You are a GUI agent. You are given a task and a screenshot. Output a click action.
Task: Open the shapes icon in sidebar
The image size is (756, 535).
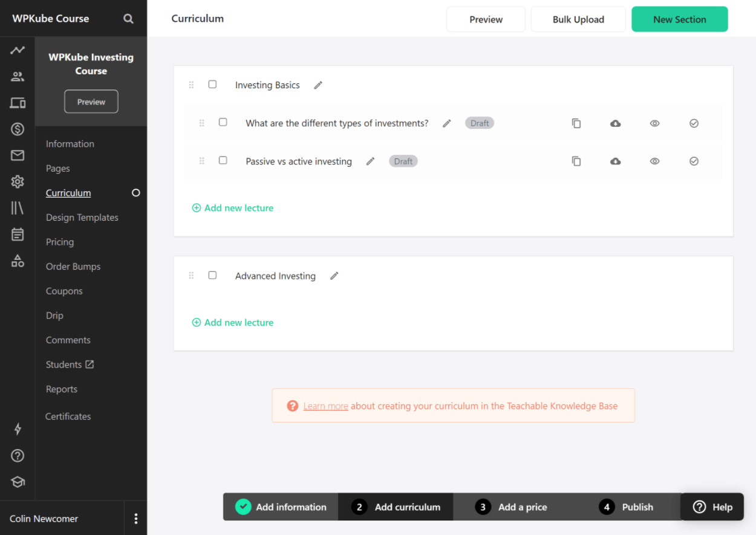pos(18,261)
